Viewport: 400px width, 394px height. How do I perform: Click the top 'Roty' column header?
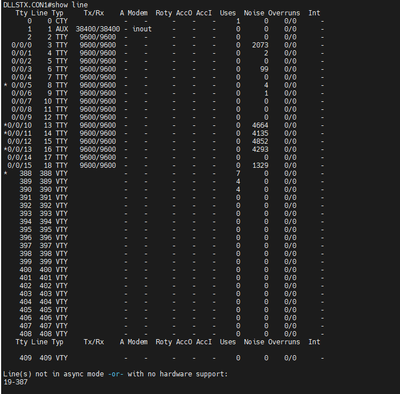click(x=164, y=13)
